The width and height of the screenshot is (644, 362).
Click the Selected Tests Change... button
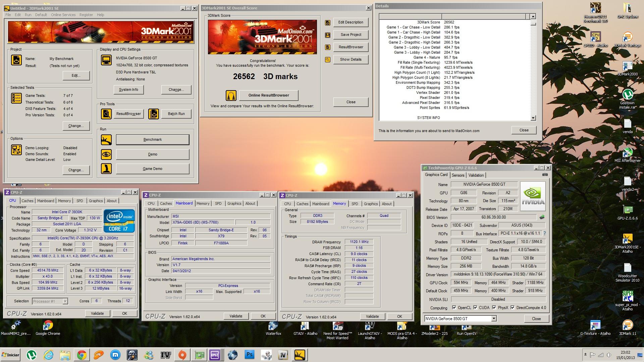pos(76,126)
